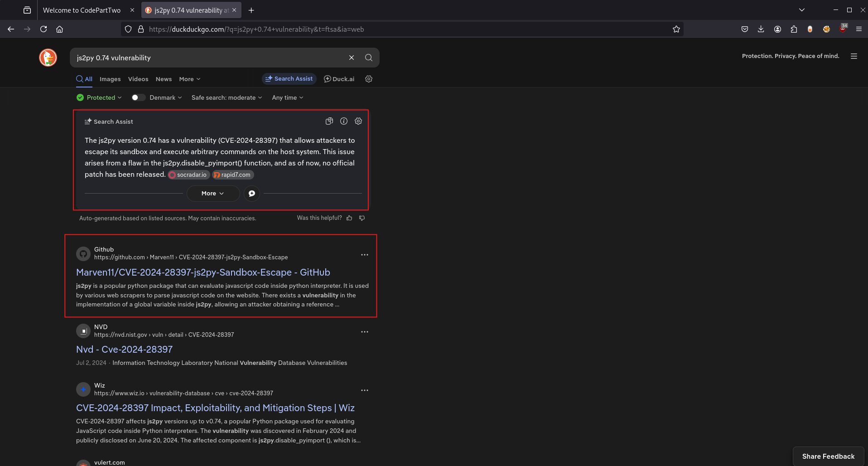Image resolution: width=868 pixels, height=466 pixels.
Task: Open the CVE-2024-28397 GitHub result
Action: click(203, 272)
